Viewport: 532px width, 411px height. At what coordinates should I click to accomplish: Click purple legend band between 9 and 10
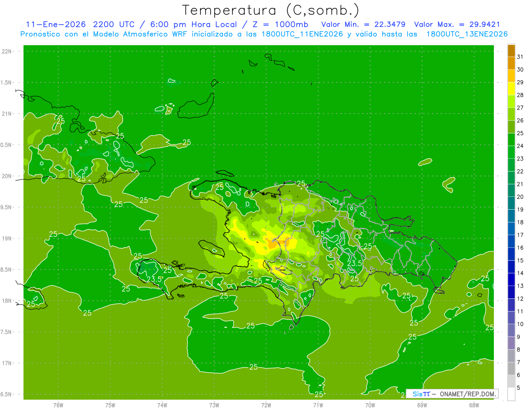pyautogui.click(x=511, y=330)
